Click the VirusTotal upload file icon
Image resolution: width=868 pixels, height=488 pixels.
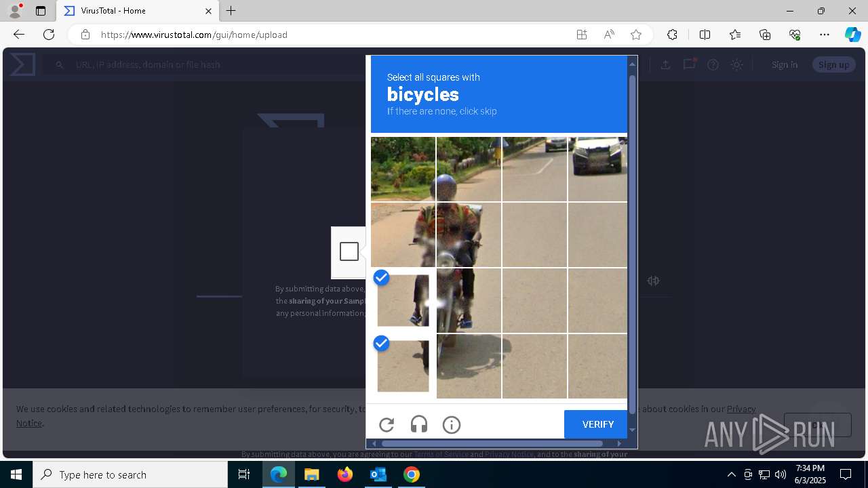tap(666, 64)
